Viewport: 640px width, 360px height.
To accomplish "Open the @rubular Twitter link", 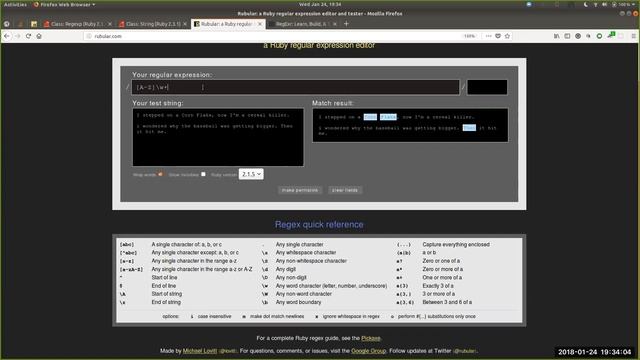I will pyautogui.click(x=465, y=351).
